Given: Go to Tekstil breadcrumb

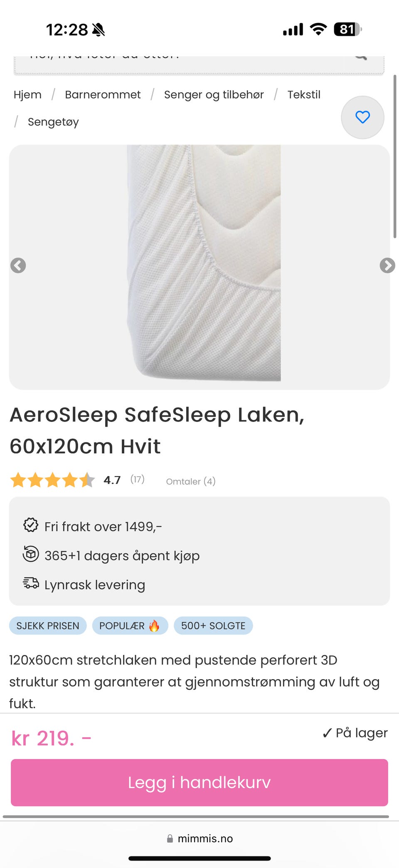Looking at the screenshot, I should (x=304, y=95).
